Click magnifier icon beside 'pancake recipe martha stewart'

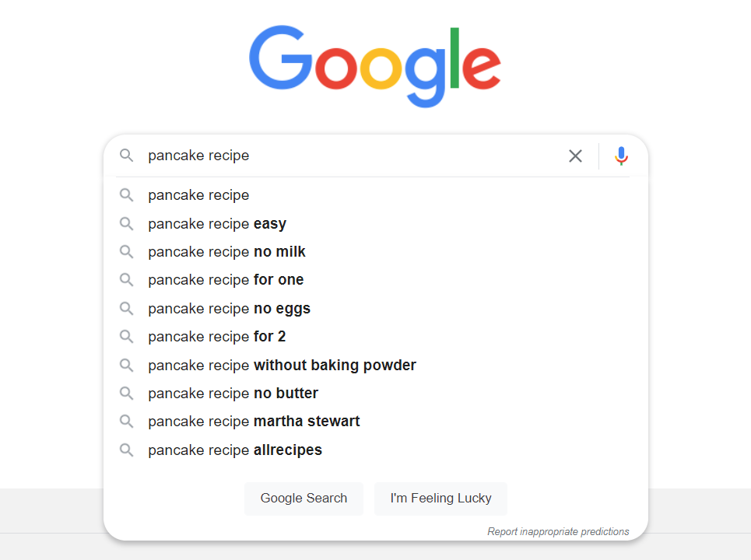126,422
